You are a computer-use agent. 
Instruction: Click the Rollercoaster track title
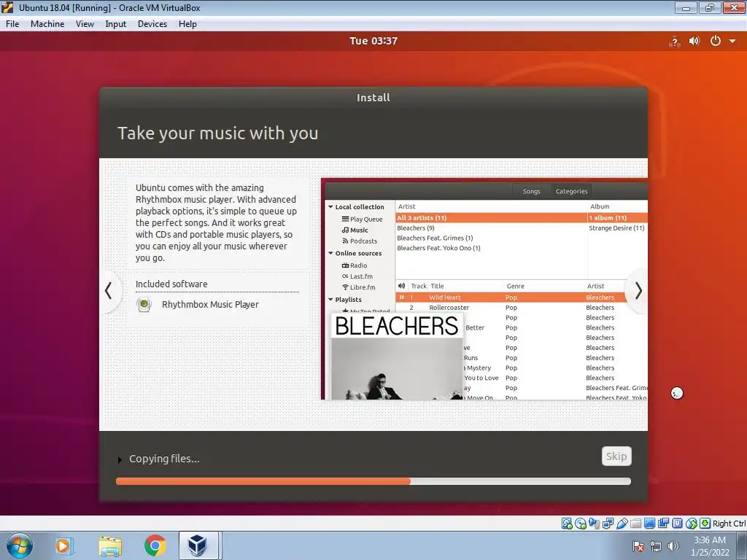(449, 308)
